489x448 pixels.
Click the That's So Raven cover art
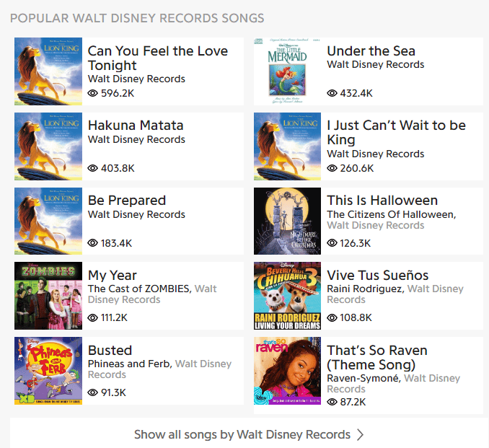(x=287, y=371)
